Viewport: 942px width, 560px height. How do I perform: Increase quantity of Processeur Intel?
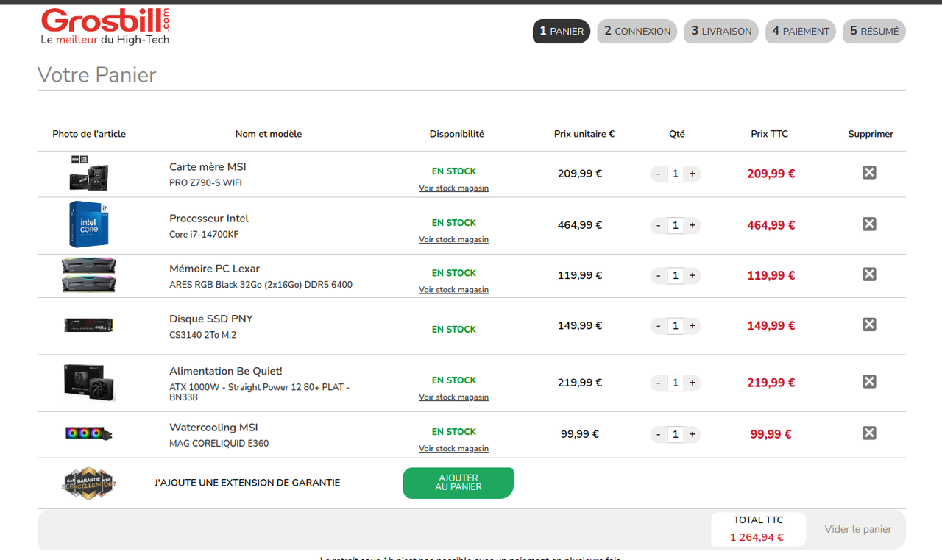pyautogui.click(x=693, y=225)
